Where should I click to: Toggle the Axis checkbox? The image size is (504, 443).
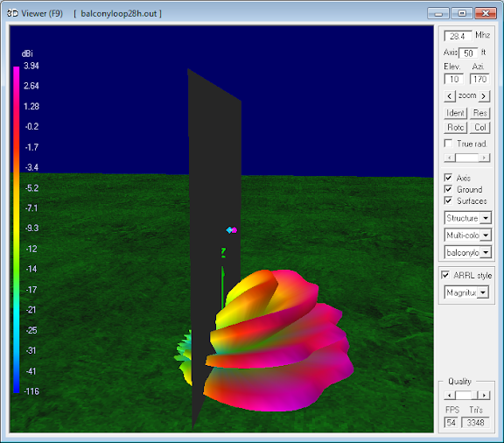pos(448,178)
